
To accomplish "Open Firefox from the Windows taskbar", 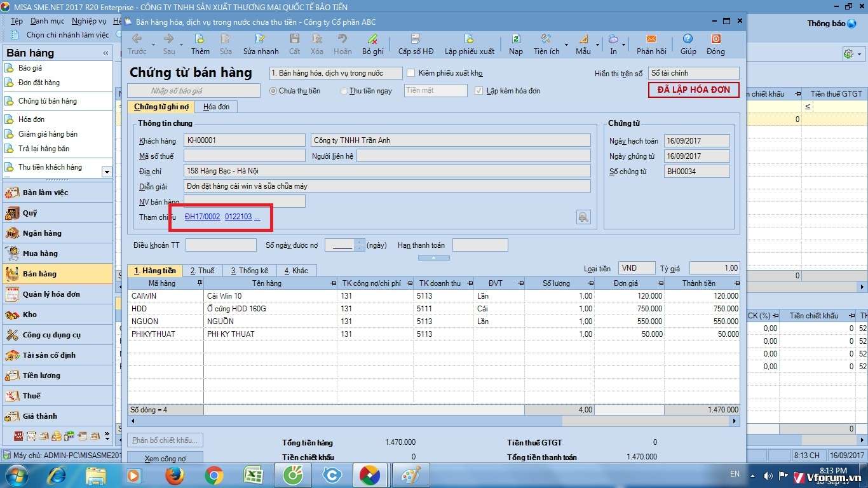I will (175, 475).
